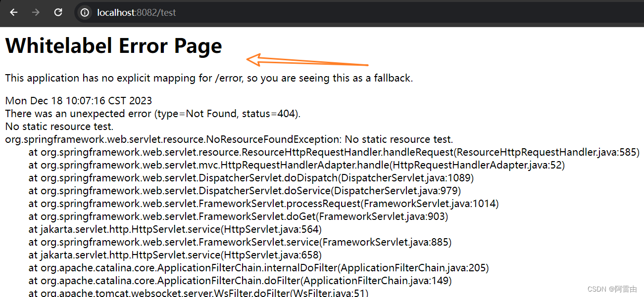Go back using the browser back arrow
The width and height of the screenshot is (644, 297).
point(13,12)
